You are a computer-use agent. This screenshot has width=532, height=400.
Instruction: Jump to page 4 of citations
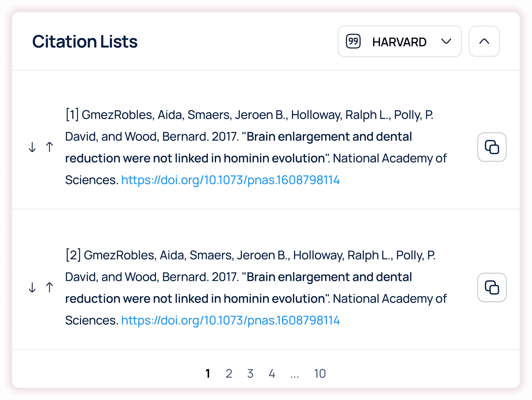[272, 373]
